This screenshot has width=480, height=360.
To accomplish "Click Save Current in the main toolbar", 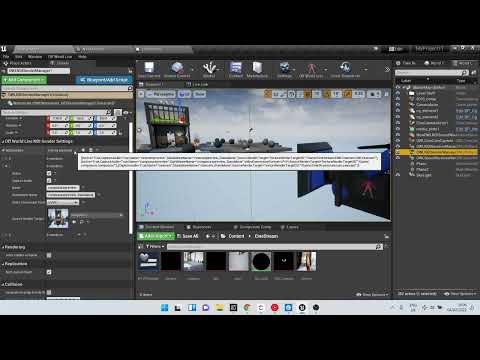I will tap(149, 70).
